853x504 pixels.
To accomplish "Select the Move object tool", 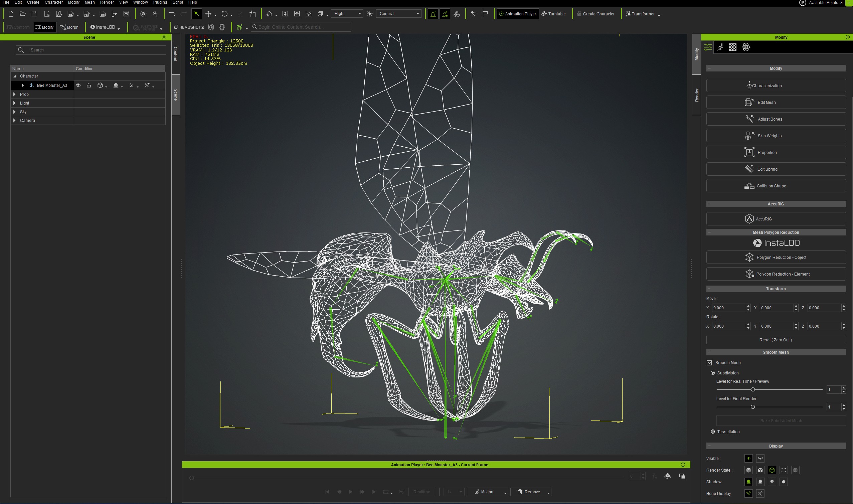I will [x=208, y=14].
